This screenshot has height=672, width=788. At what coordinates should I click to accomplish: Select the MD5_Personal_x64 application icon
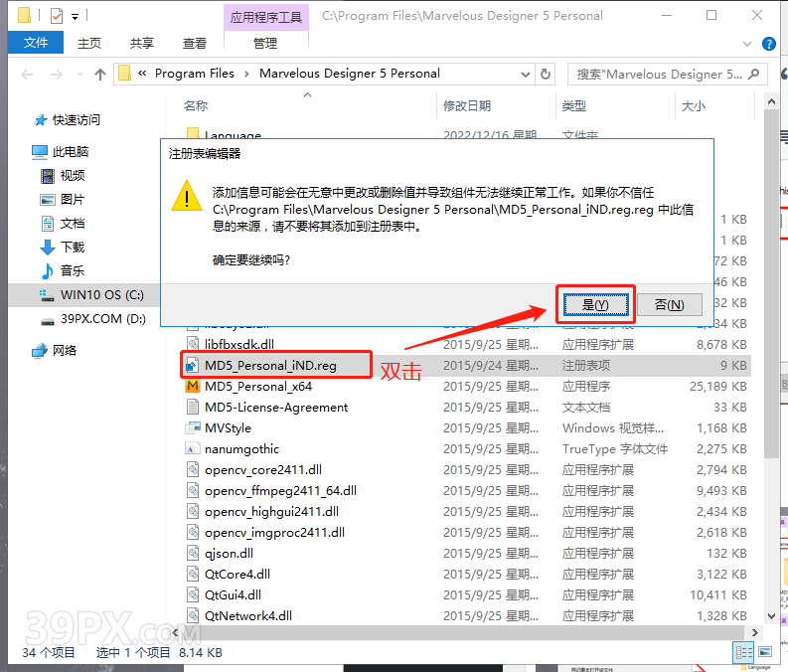[x=192, y=386]
